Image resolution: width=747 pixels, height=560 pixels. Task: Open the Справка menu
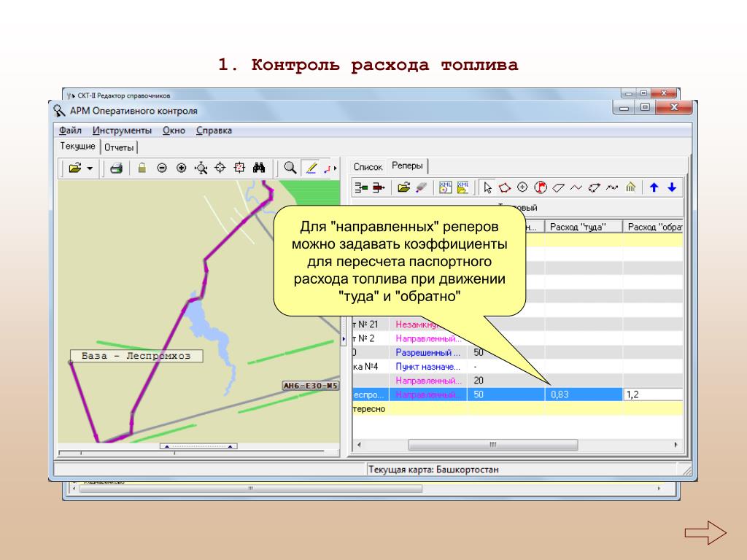click(x=214, y=131)
